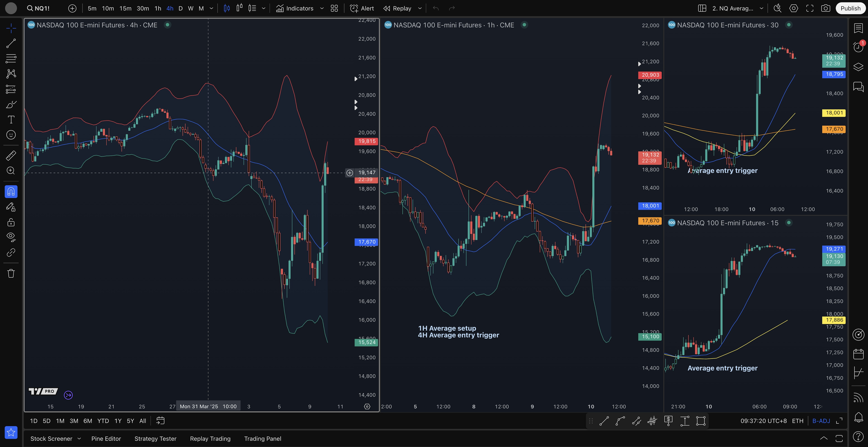Click the Publish button
Screen dimensions: 868x447
click(x=850, y=8)
